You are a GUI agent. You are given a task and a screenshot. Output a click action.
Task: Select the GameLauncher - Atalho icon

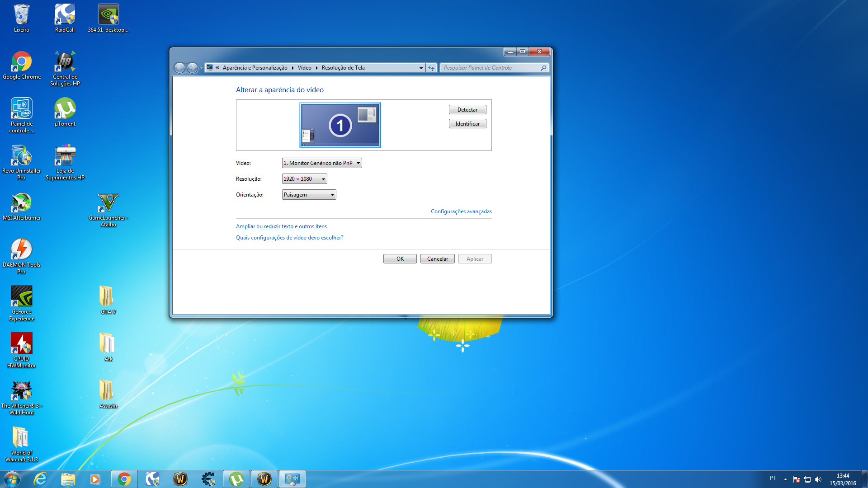(x=108, y=210)
